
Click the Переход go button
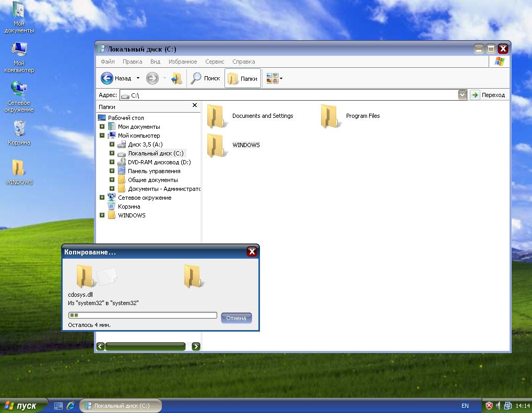pos(488,95)
